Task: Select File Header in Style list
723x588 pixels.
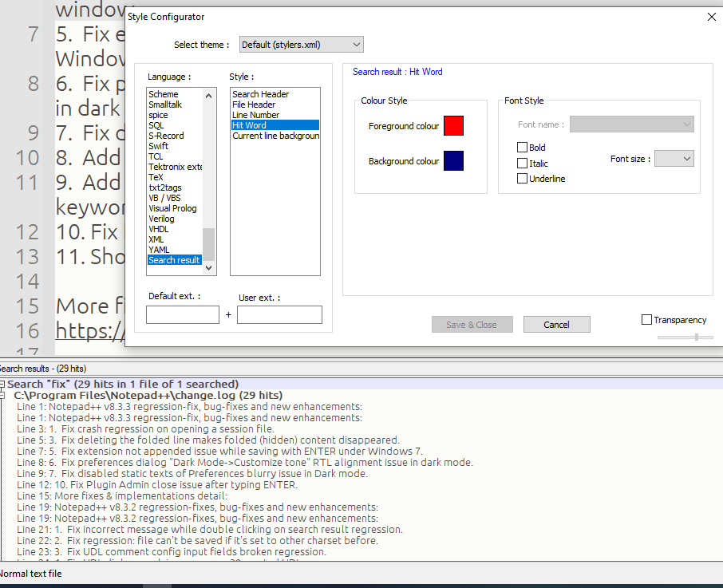Action: [x=275, y=105]
